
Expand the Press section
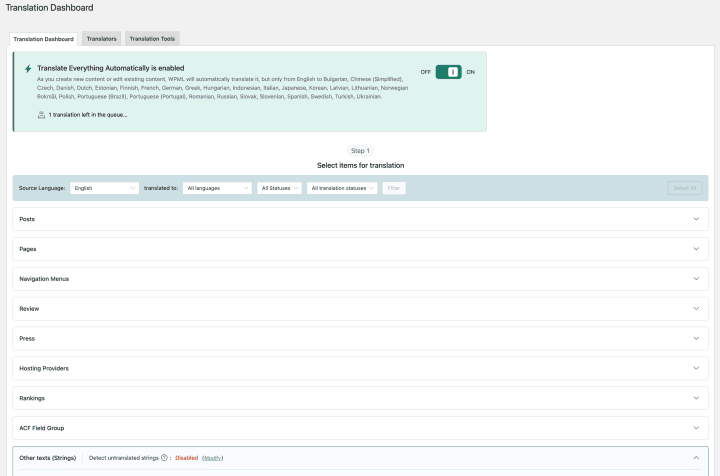pyautogui.click(x=360, y=338)
